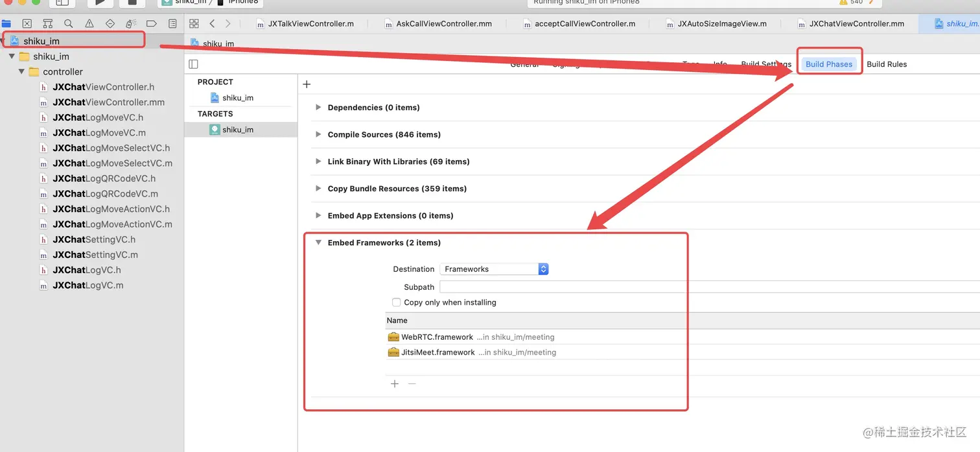Open JXChatLogQRCodeVC.m file
The image size is (980, 452).
click(106, 193)
